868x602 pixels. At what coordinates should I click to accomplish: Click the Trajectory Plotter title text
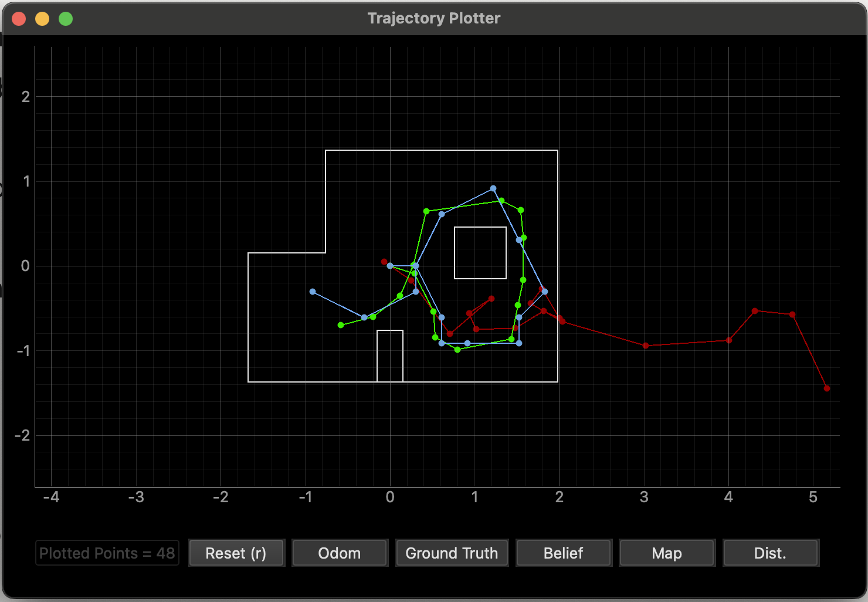coord(434,18)
